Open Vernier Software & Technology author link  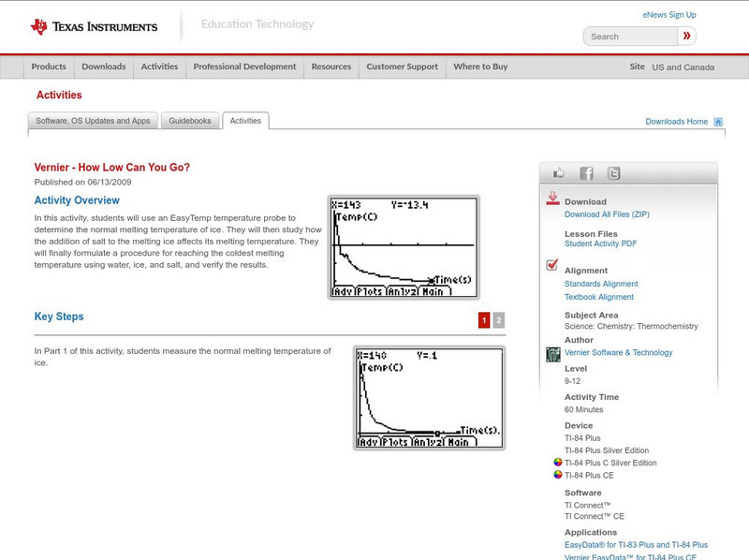click(618, 353)
